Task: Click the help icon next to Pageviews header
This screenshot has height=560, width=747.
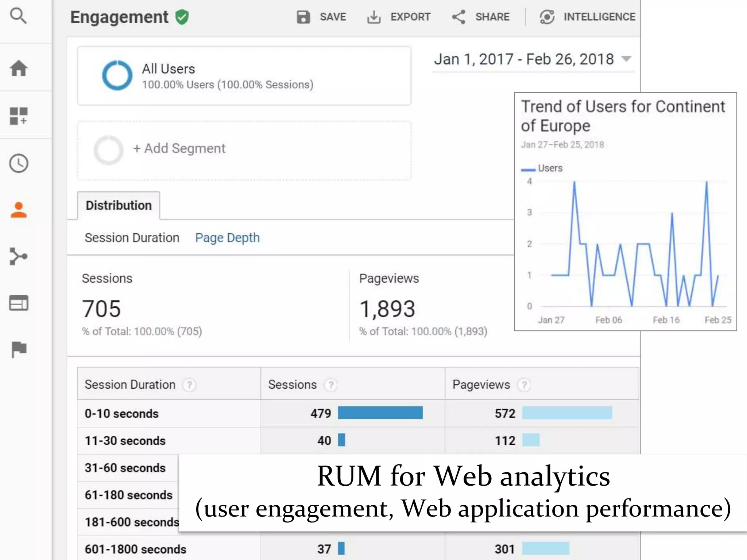Action: pyautogui.click(x=524, y=385)
